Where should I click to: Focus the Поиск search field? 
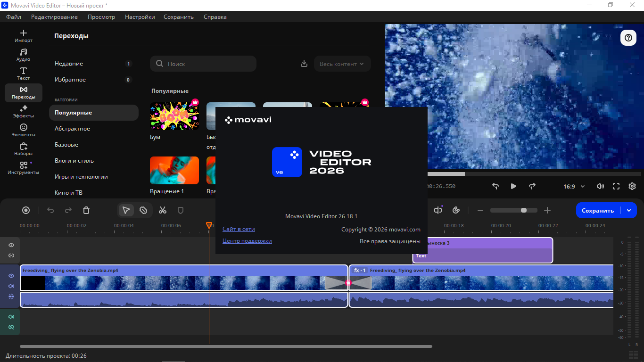[x=203, y=64]
